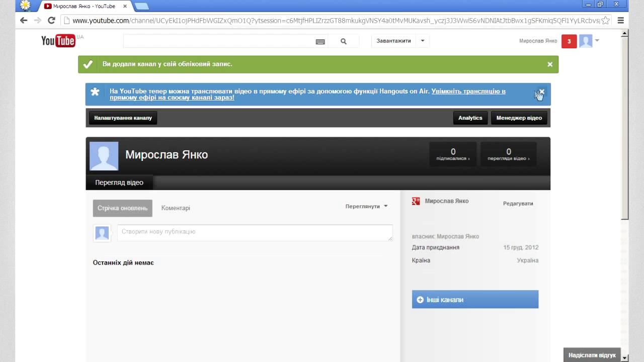Open Налаштування каналу
Viewport: 644px width, 362px height.
pos(123,118)
